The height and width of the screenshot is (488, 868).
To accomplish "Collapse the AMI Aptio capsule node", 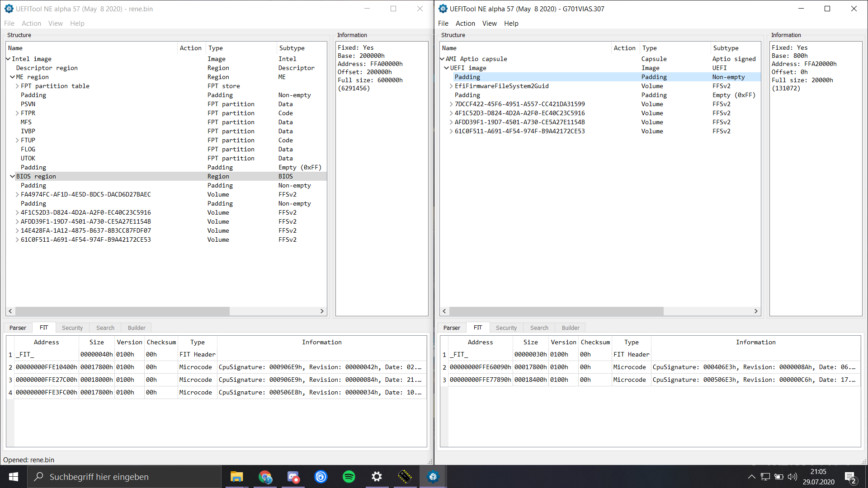I will click(442, 59).
